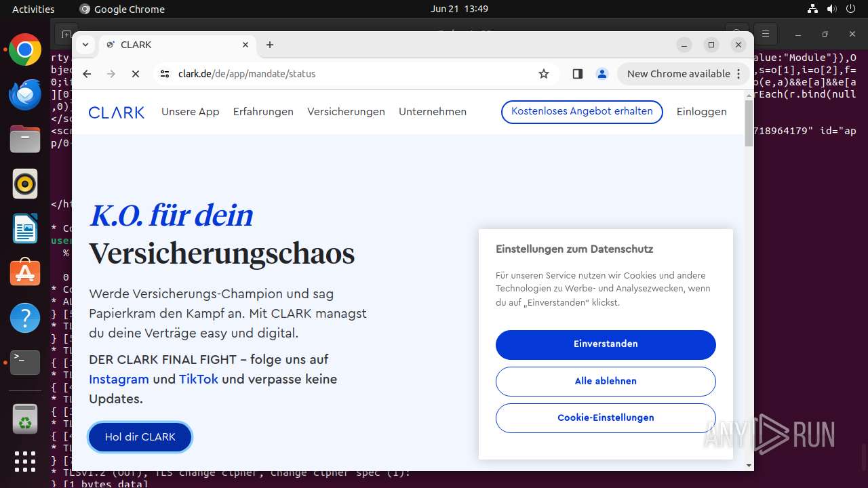This screenshot has height=488, width=868.
Task: Open the Unternehmen menu item
Action: click(433, 112)
